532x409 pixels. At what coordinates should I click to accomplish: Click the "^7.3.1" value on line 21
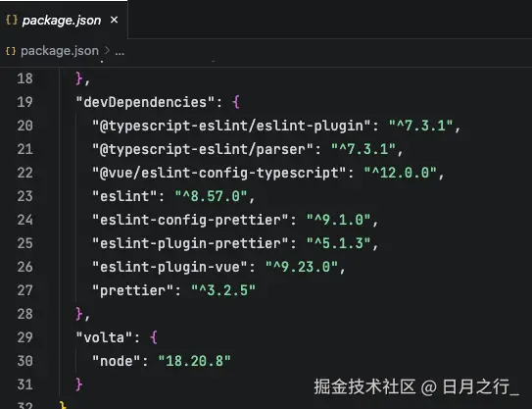(x=363, y=149)
